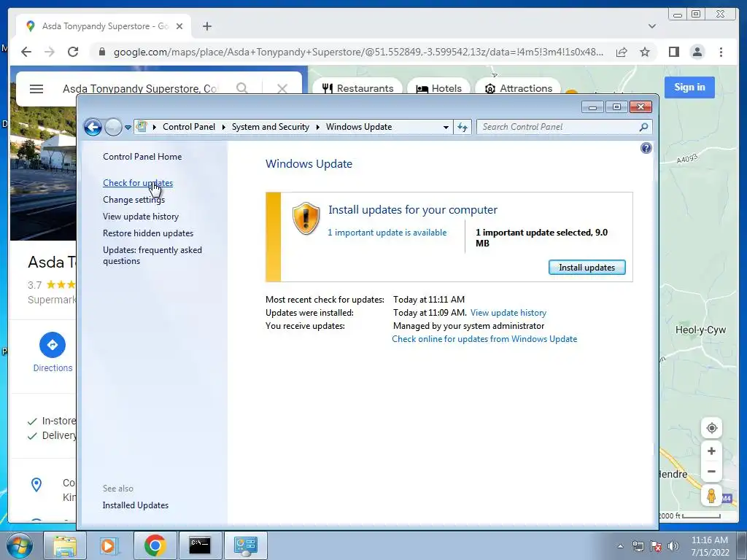The height and width of the screenshot is (560, 747).
Task: Click Windows Update breadcrumb segment
Action: click(359, 127)
